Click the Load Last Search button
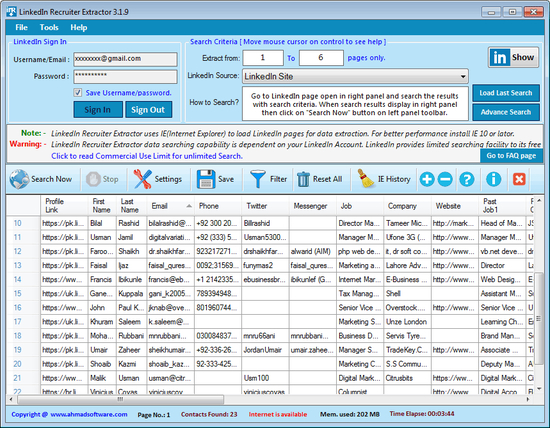This screenshot has height=428, width=550. [x=506, y=93]
